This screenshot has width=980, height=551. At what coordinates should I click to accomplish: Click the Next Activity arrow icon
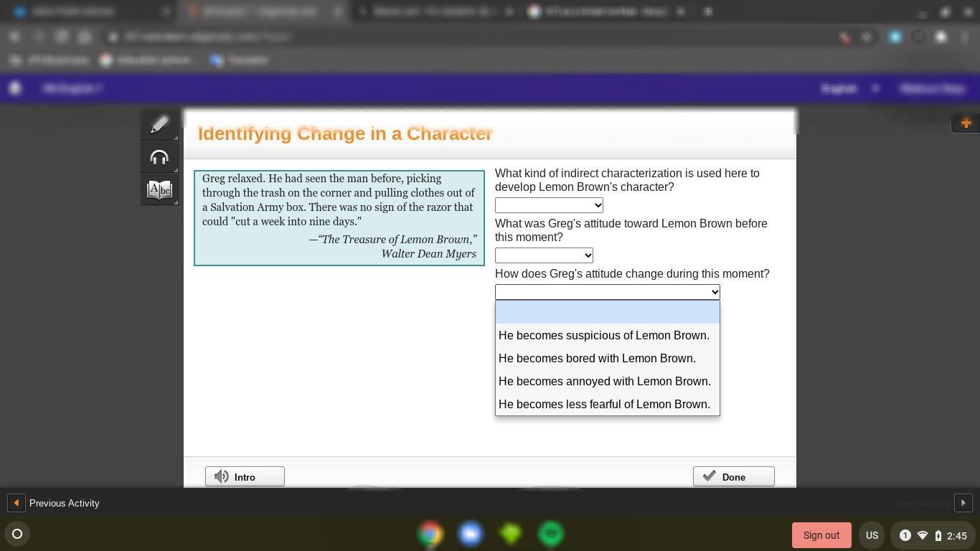963,503
